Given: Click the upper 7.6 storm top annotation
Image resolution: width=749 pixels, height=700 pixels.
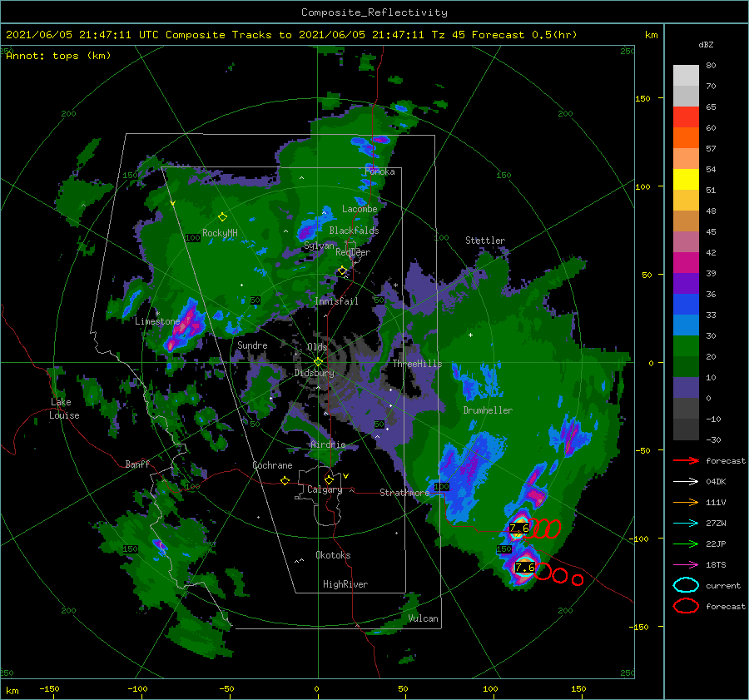Looking at the screenshot, I should (519, 528).
